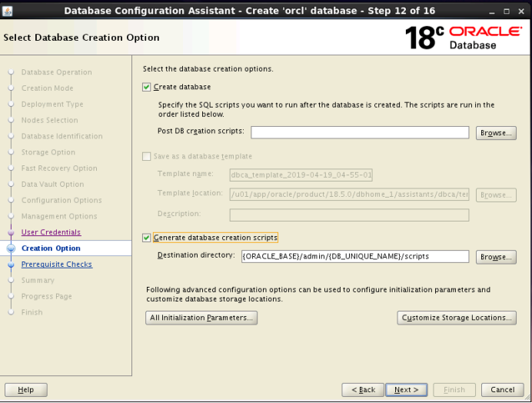Viewport: 532px width, 403px height.
Task: Go to User Credentials step link
Action: tap(51, 232)
